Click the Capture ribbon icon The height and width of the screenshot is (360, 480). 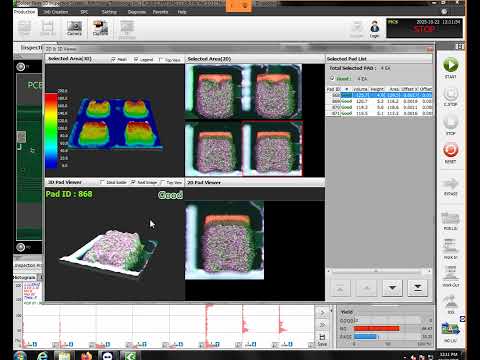[x=100, y=28]
